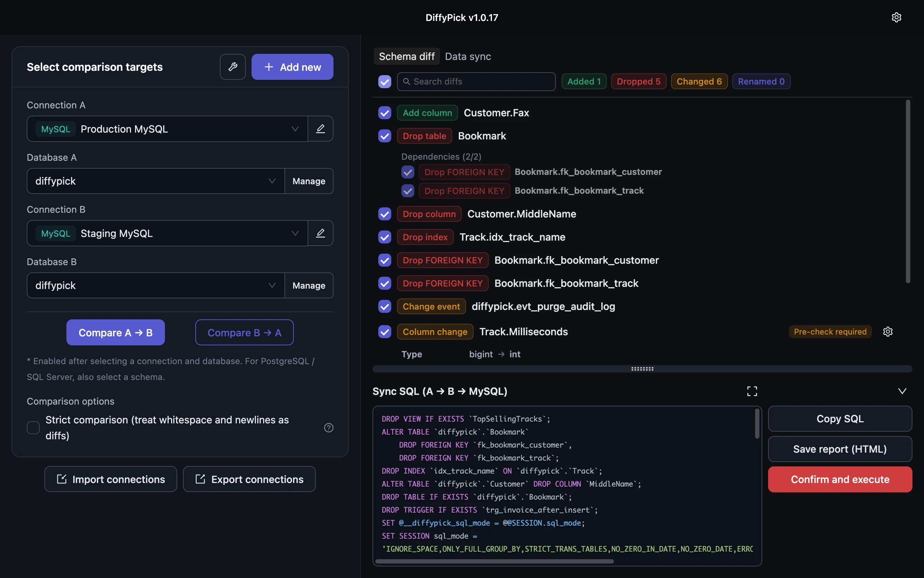
Task: Run Compare A → B
Action: (115, 333)
